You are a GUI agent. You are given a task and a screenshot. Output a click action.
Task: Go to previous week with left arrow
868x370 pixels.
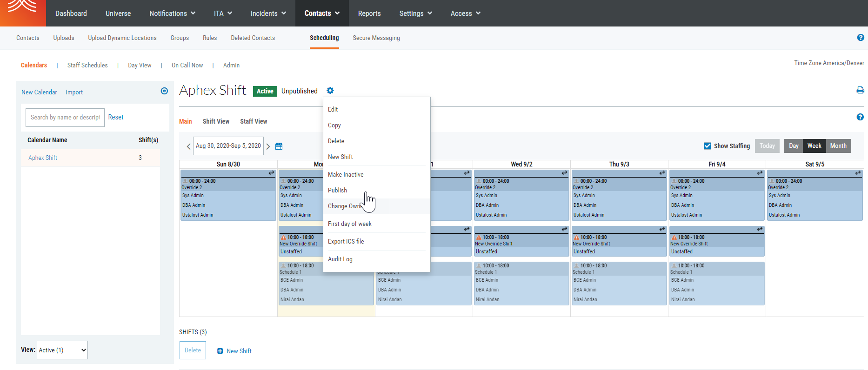pyautogui.click(x=188, y=146)
